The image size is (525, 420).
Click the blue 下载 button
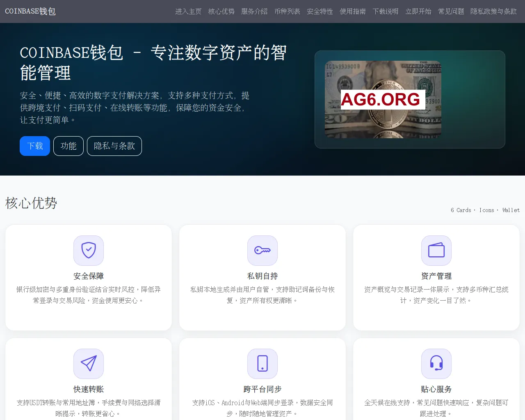tap(35, 146)
